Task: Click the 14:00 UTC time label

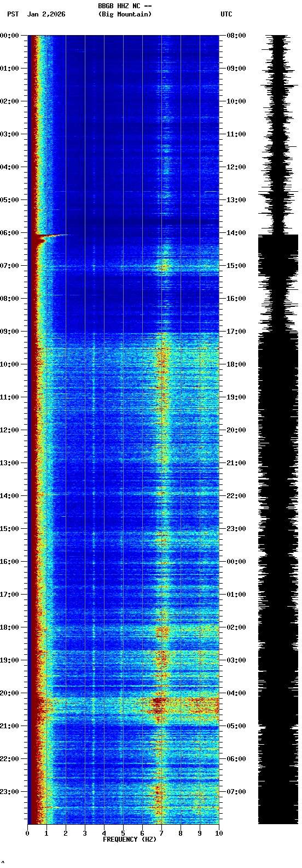Action: click(236, 233)
